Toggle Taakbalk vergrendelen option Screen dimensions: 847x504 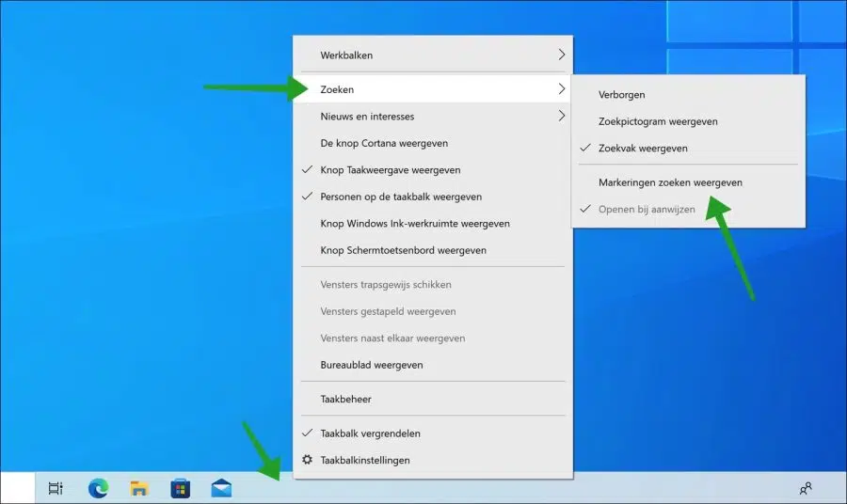point(433,433)
